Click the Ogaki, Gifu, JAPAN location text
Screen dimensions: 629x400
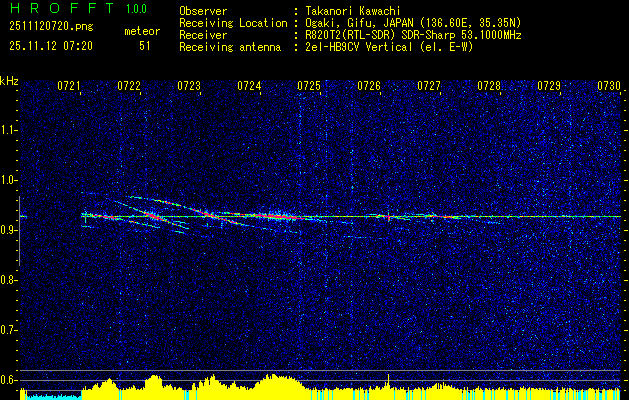pyautogui.click(x=413, y=23)
